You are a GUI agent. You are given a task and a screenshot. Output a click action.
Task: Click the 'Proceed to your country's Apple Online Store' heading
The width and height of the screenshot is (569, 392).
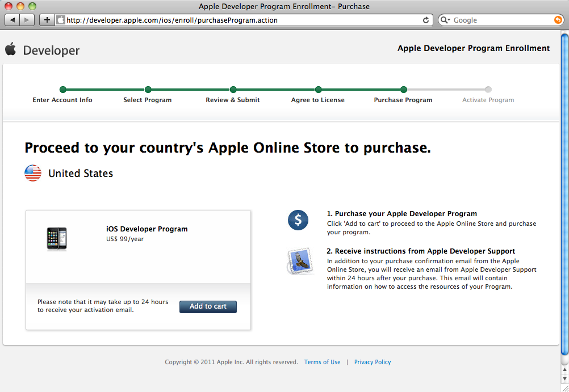[228, 147]
